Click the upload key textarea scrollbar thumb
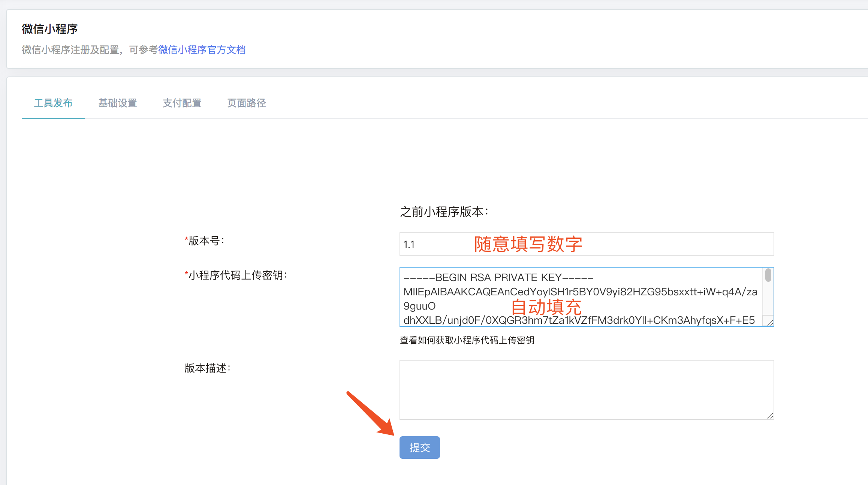The height and width of the screenshot is (485, 868). (x=768, y=275)
